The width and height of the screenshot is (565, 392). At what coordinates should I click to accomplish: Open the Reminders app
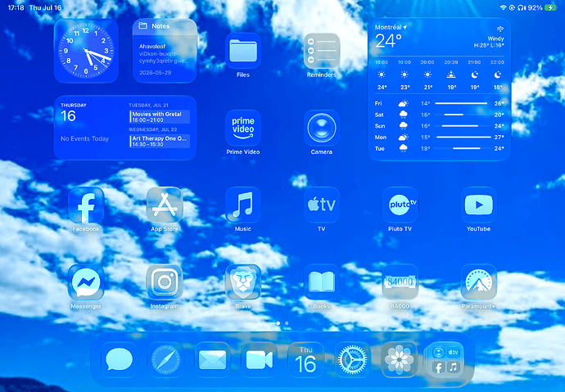[x=322, y=51]
